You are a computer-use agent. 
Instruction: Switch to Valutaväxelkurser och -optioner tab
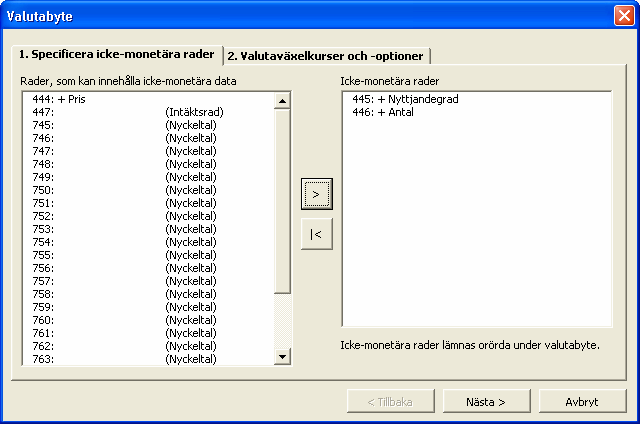click(x=325, y=56)
